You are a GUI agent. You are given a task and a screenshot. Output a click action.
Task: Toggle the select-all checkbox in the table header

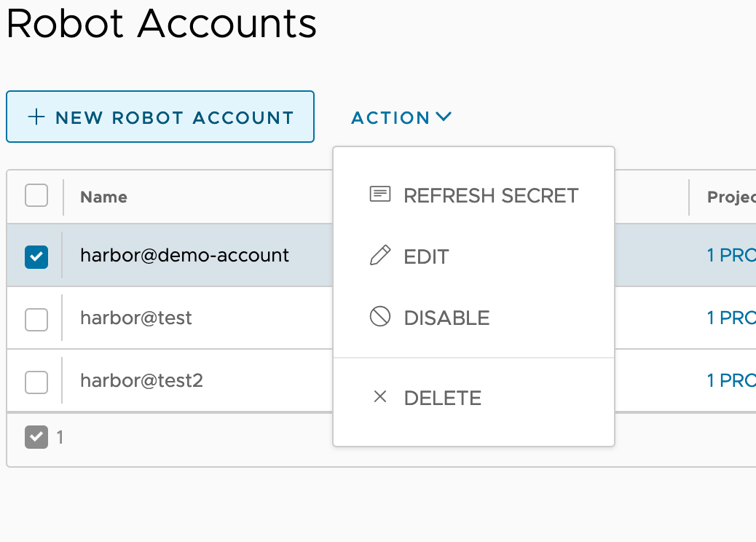point(36,196)
